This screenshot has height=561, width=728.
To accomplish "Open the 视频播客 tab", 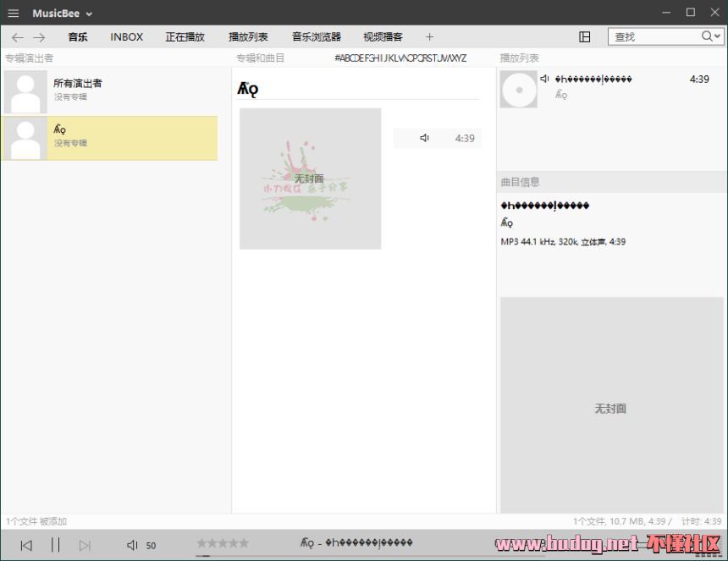I will point(383,37).
